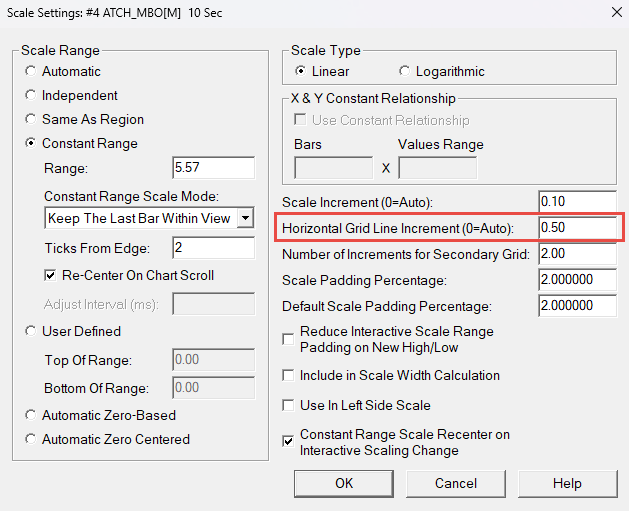
Task: Click the Range value input field
Action: click(x=213, y=168)
